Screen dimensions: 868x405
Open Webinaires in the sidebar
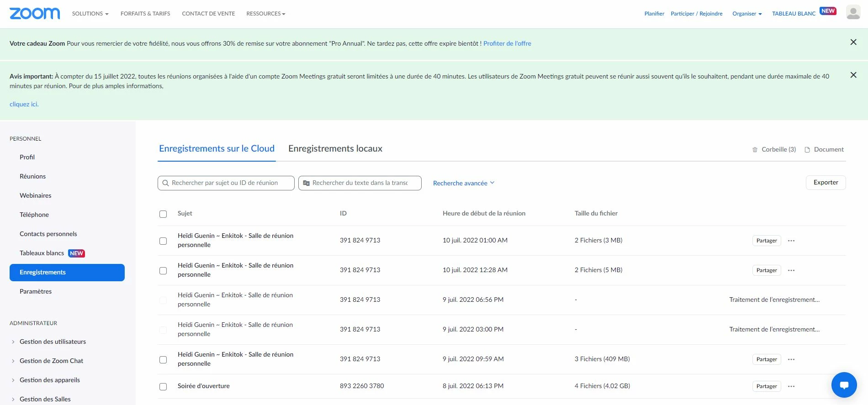[35, 195]
